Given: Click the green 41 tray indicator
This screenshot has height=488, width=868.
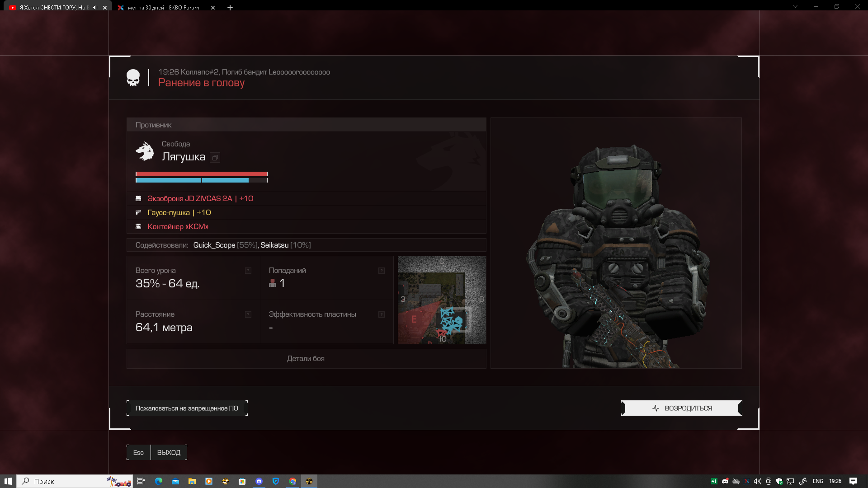Looking at the screenshot, I should click(x=714, y=481).
